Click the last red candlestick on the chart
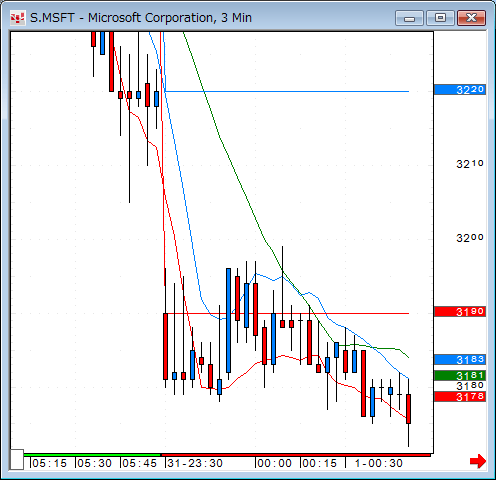 408,409
